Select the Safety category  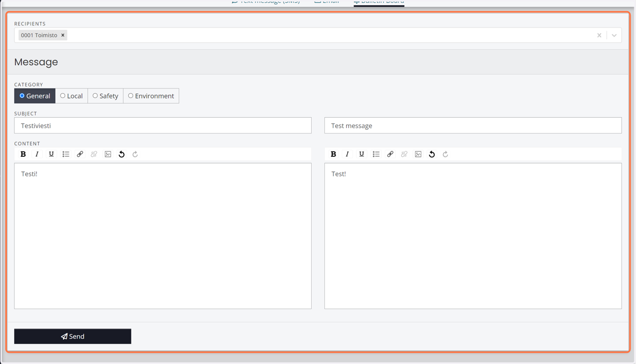point(105,96)
